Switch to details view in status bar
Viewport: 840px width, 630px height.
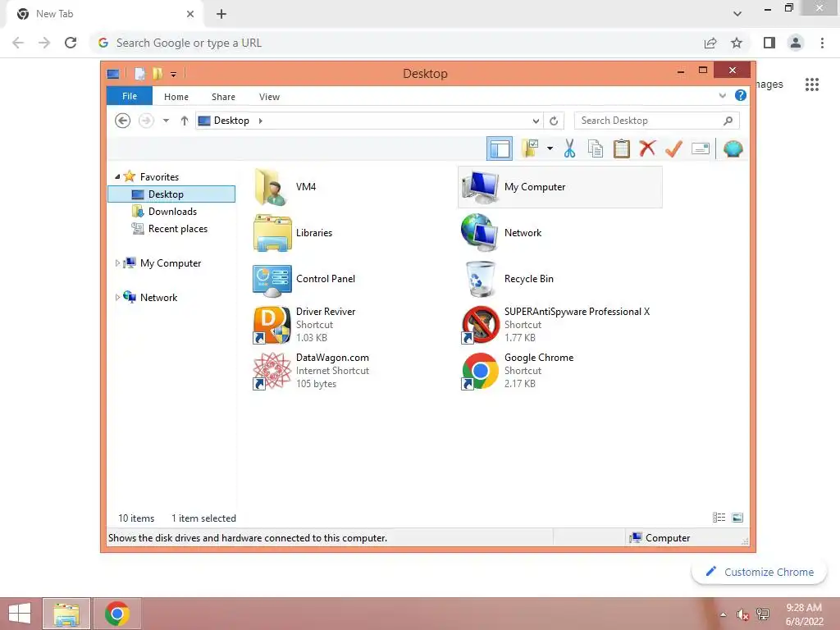coord(719,518)
